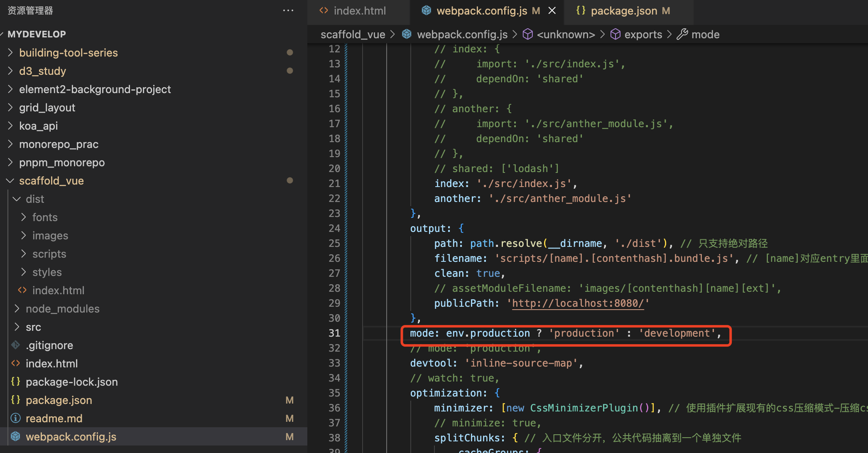
Task: Open the localhost:8080 link in publicPath
Action: 577,303
